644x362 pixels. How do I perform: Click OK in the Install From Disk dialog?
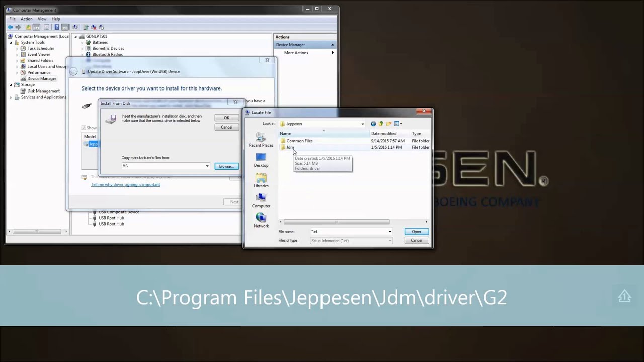tap(226, 118)
